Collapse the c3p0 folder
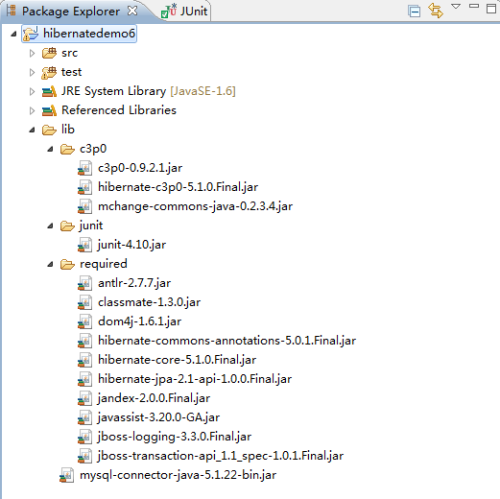The height and width of the screenshot is (499, 500). coord(50,149)
